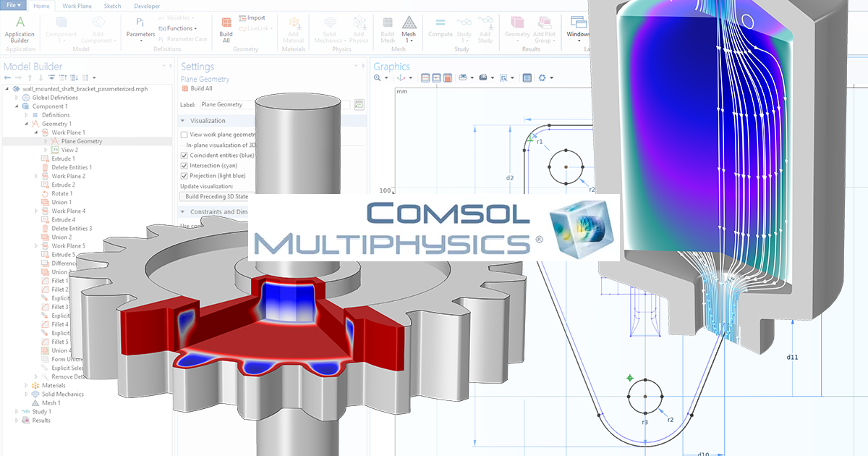Collapse the Component 1 node
868x456 pixels.
tap(17, 106)
